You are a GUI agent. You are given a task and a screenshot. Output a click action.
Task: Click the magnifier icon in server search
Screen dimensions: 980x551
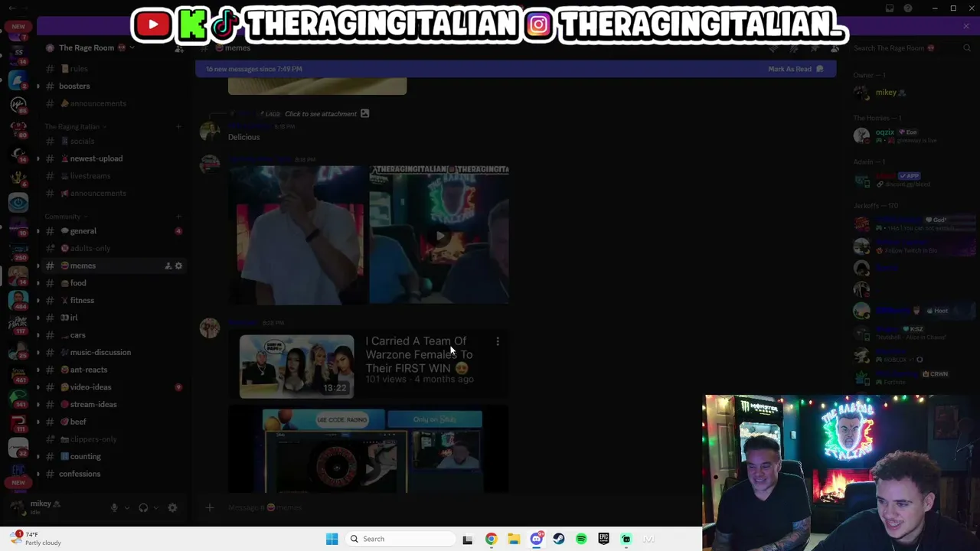coord(967,48)
